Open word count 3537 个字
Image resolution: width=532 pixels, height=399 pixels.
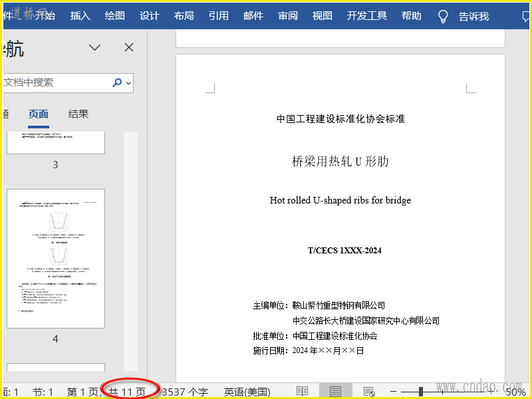[x=185, y=392]
